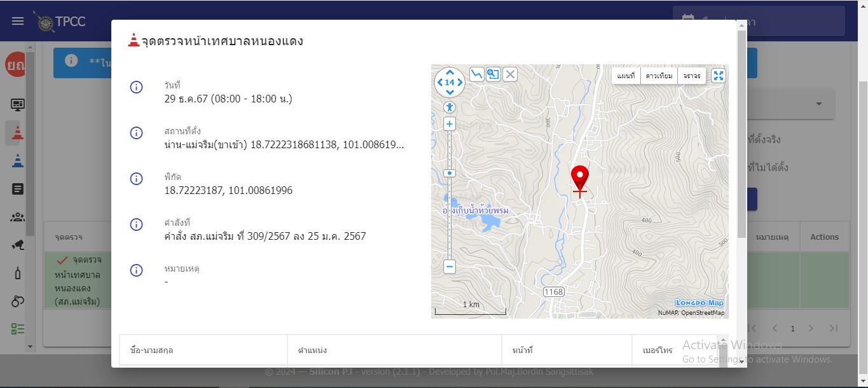Screen dimensions: 868x388
Task: Click the red location pin marker
Action: [580, 177]
